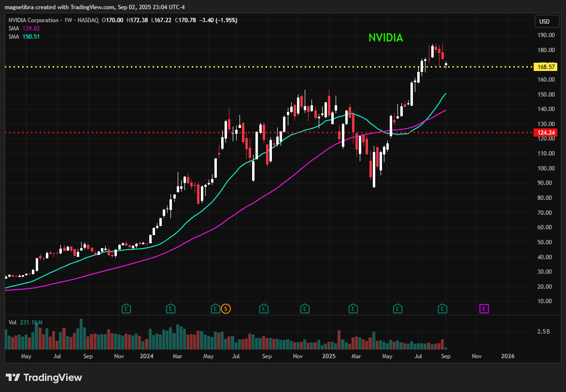Click the earnings marker near late February 2025
566x392 pixels.
click(353, 308)
